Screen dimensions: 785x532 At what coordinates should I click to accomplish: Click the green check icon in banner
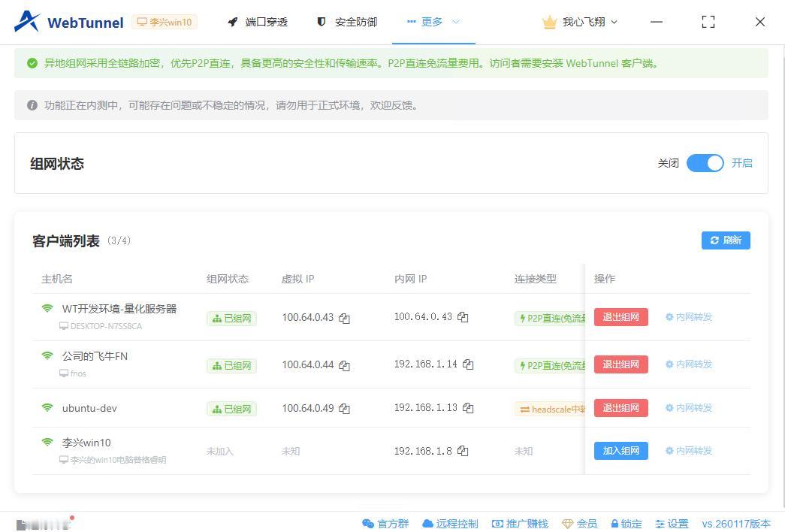32,63
